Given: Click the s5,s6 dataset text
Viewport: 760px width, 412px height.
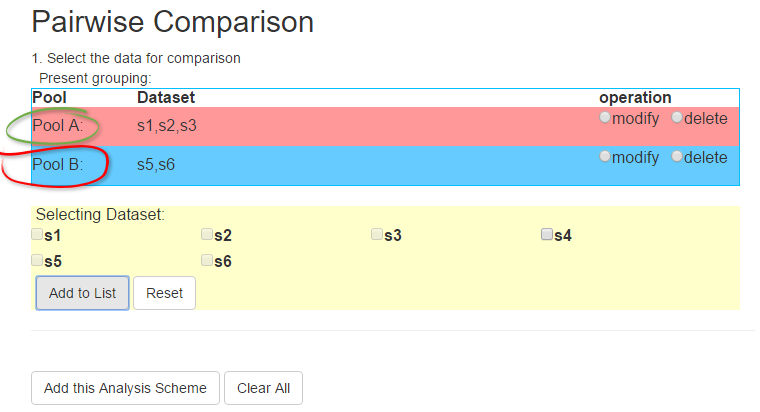Looking at the screenshot, I should coord(156,165).
